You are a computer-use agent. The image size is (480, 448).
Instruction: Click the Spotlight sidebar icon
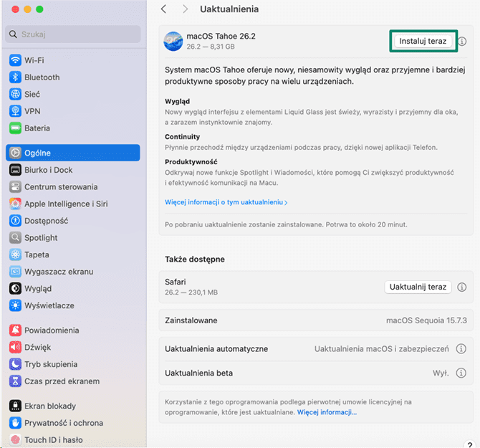(15, 238)
